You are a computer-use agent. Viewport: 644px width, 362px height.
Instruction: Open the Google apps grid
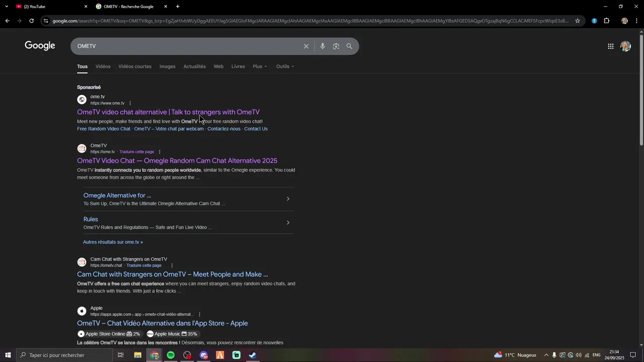point(610,46)
